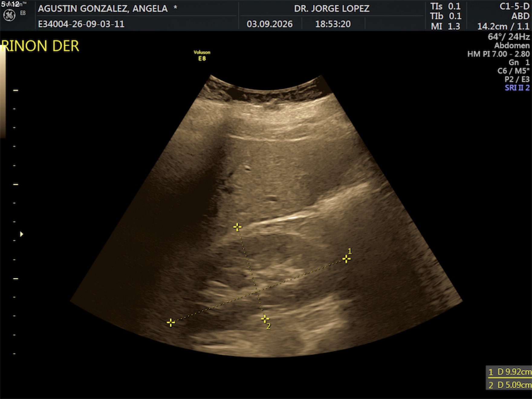Click the RINON DER annotation label
The width and height of the screenshot is (532, 399).
tap(40, 46)
